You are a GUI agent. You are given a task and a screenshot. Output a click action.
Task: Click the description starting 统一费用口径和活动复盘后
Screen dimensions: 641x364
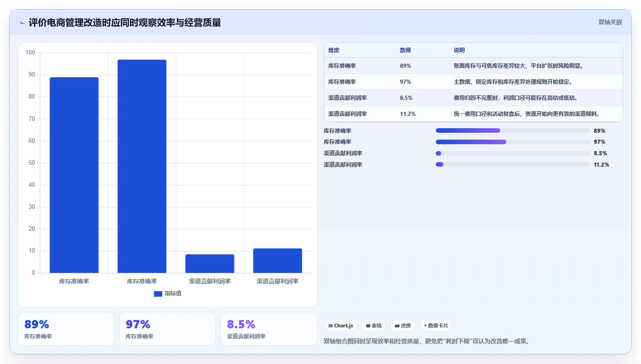[526, 114]
